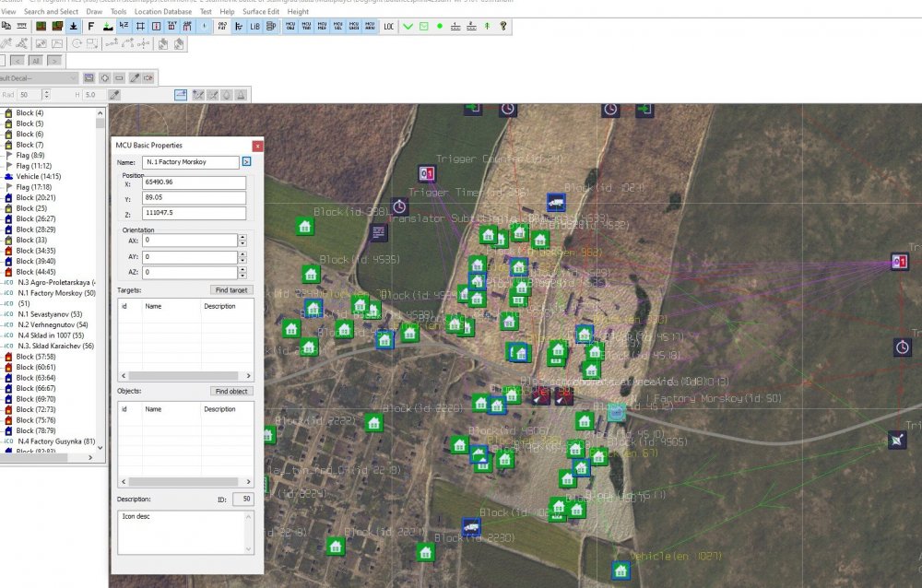Click the Find object button
The height and width of the screenshot is (588, 922).
(x=231, y=391)
